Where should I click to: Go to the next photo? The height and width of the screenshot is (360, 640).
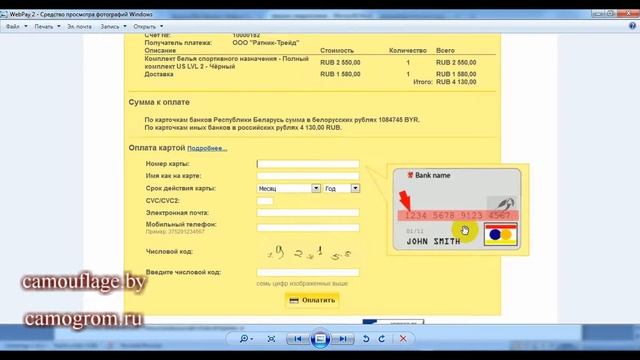tap(343, 338)
